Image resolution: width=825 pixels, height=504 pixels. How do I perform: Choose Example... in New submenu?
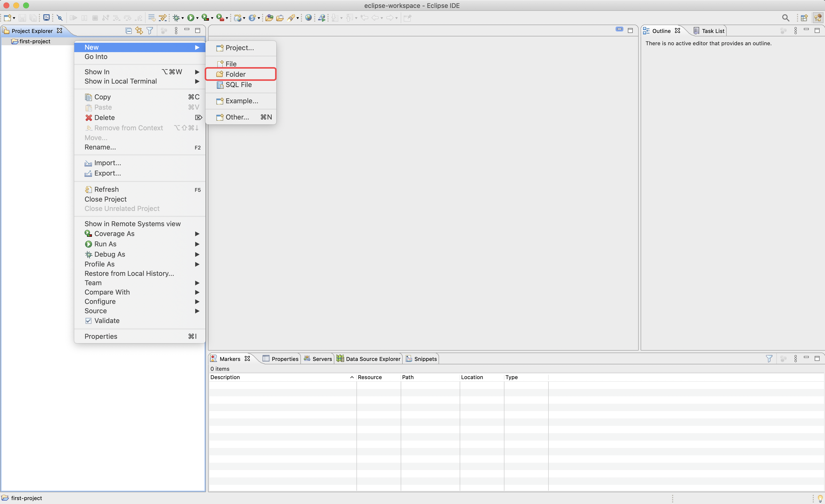(241, 101)
